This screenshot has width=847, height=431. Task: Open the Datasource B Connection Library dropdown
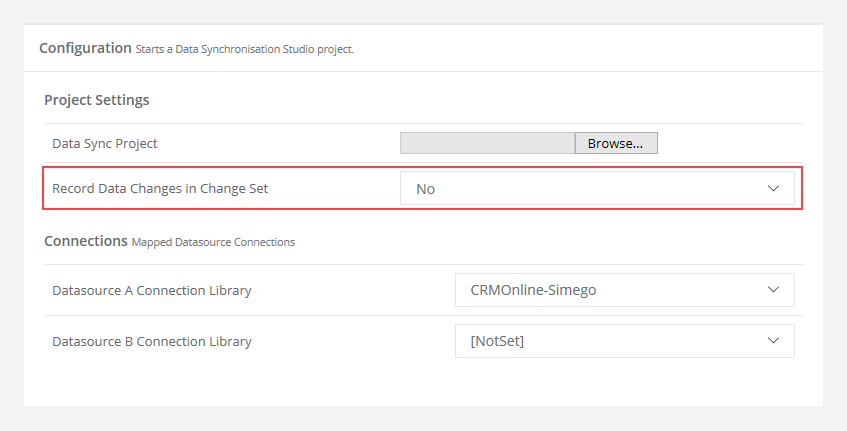624,341
